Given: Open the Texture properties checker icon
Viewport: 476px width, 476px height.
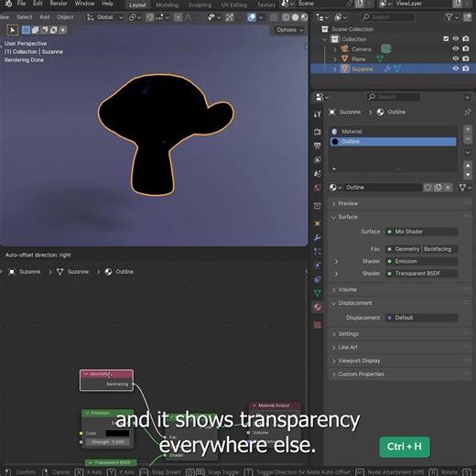Looking at the screenshot, I should click(318, 325).
